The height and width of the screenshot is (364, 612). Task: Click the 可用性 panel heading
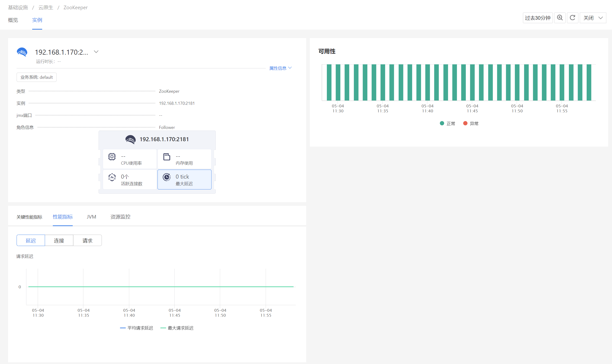coord(327,51)
